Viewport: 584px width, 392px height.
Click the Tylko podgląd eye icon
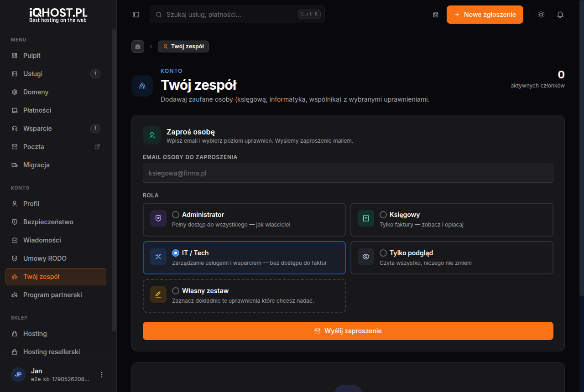(x=366, y=257)
